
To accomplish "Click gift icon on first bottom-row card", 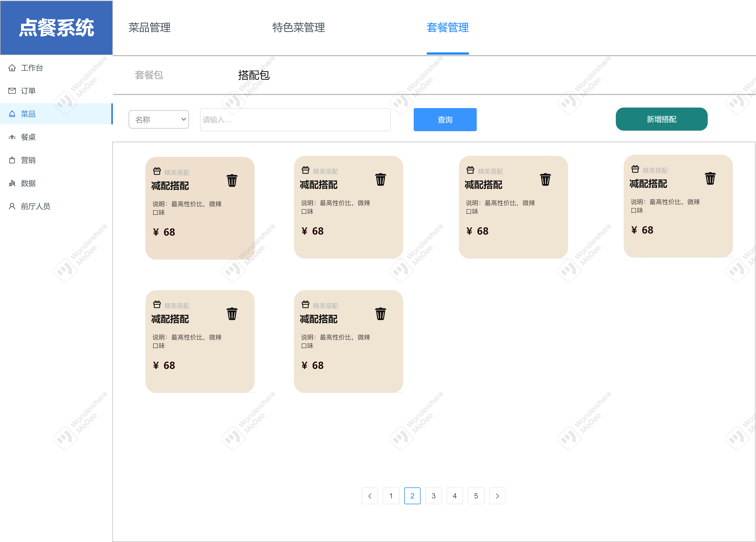I will pyautogui.click(x=157, y=304).
